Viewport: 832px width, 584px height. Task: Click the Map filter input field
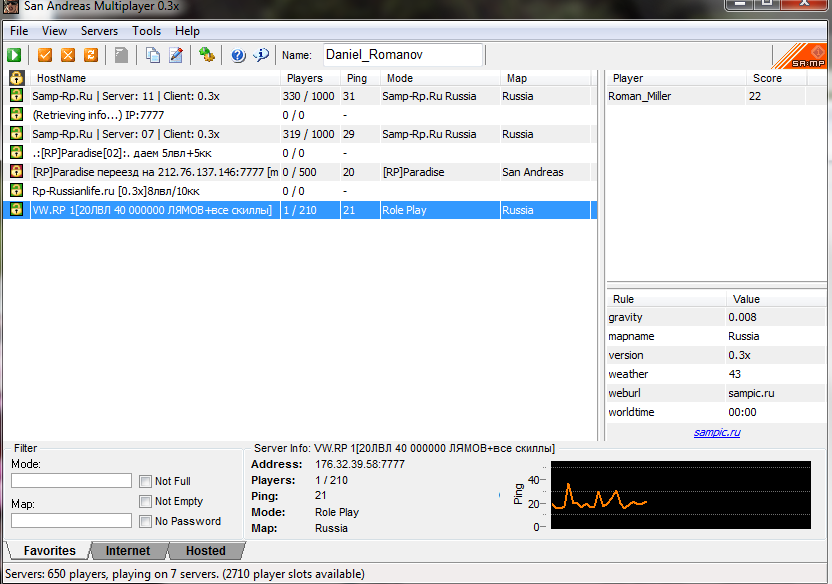[71, 520]
